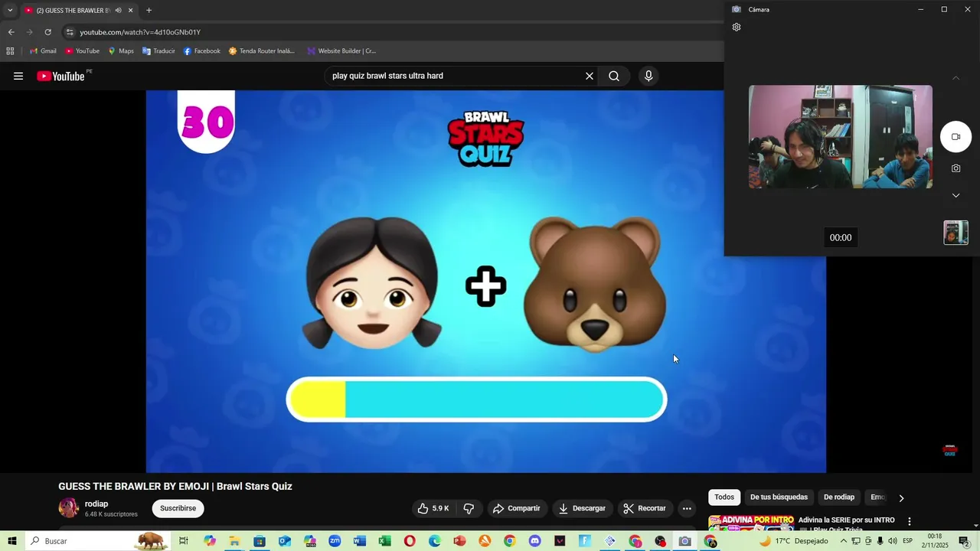Take a photo with Camera shutter button
This screenshot has height=551, width=980.
[955, 168]
